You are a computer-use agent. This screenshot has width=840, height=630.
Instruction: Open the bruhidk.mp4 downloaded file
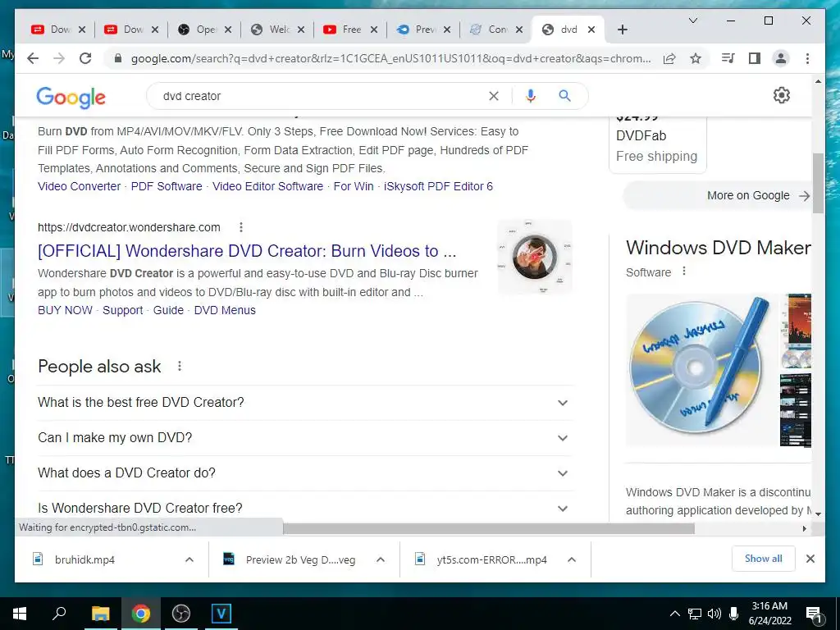(x=84, y=559)
